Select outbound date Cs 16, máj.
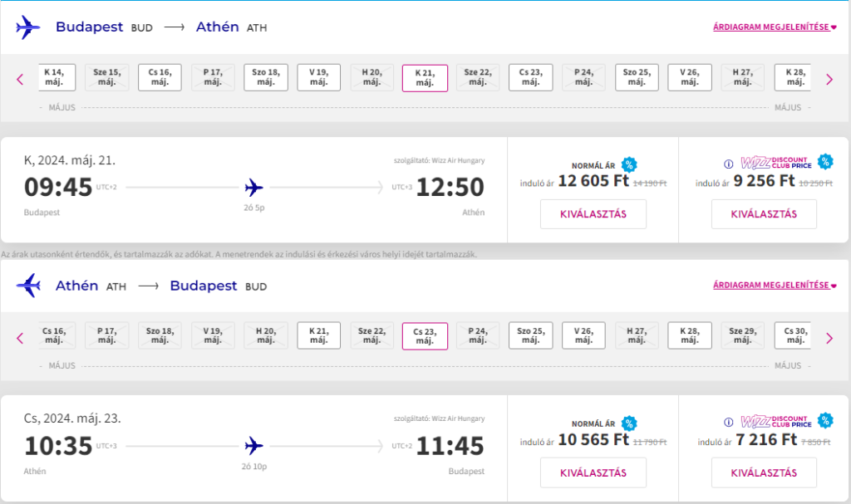Image resolution: width=851 pixels, height=504 pixels. pos(160,77)
